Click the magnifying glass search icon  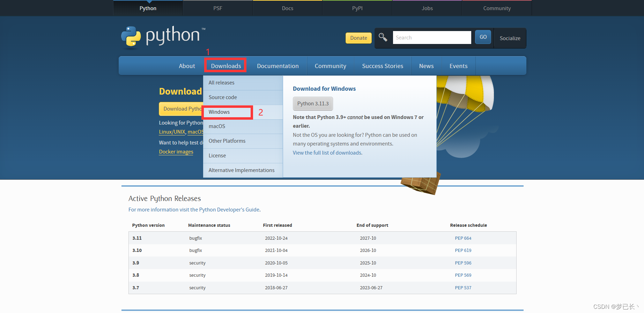click(383, 37)
